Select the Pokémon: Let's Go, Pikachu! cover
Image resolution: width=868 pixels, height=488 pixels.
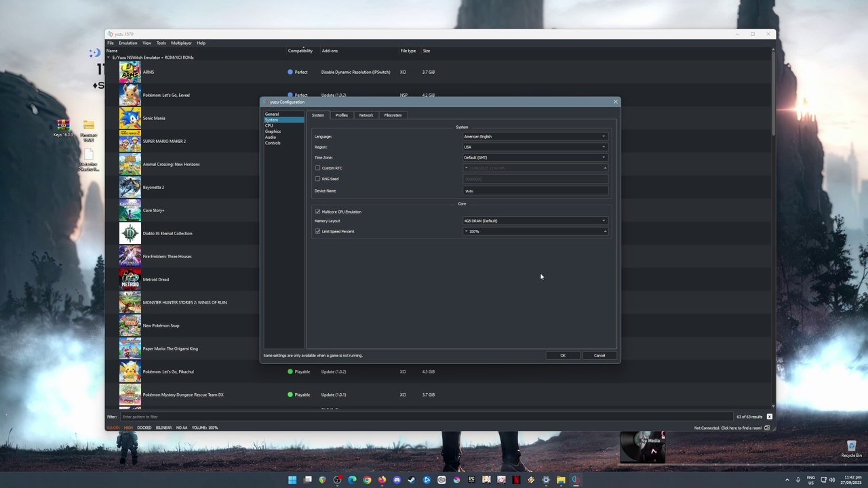tap(130, 371)
